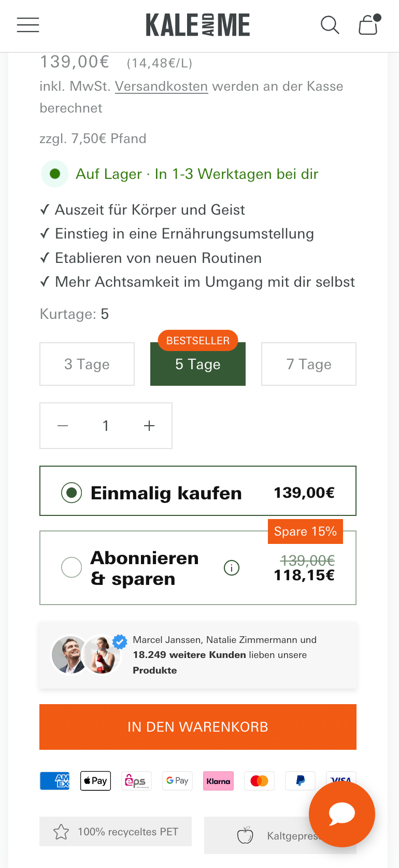This screenshot has height=868, width=399.
Task: Choose the 3 Tage option
Action: pos(87,364)
